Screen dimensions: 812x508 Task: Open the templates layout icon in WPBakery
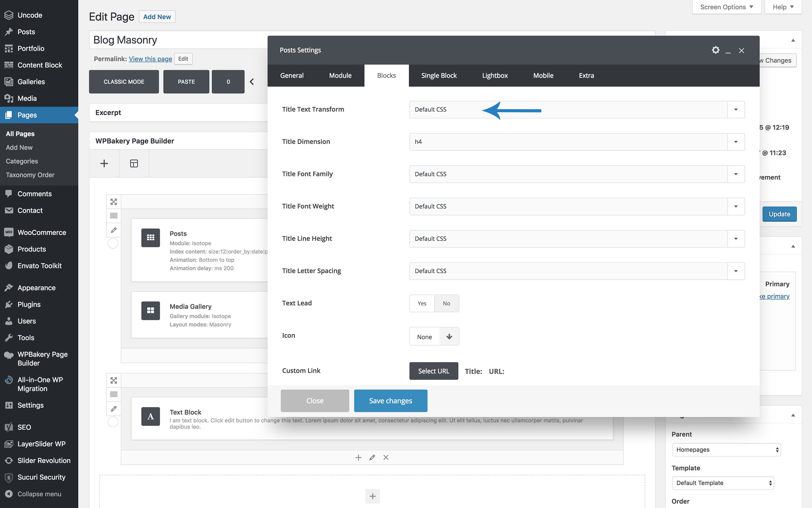pos(134,164)
